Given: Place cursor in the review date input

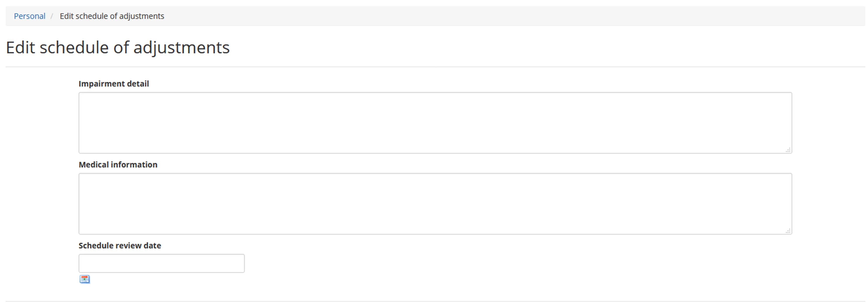Looking at the screenshot, I should tap(161, 263).
